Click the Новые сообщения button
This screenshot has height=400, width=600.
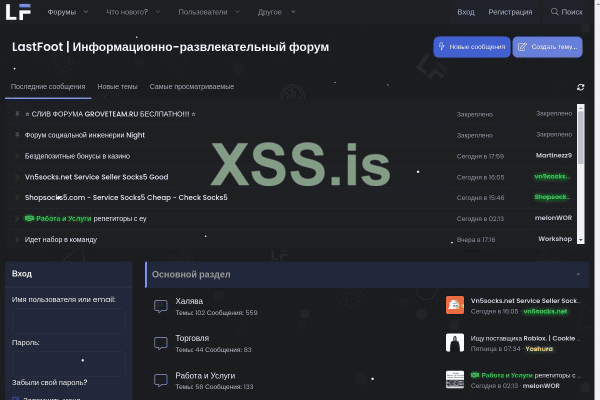coord(472,47)
